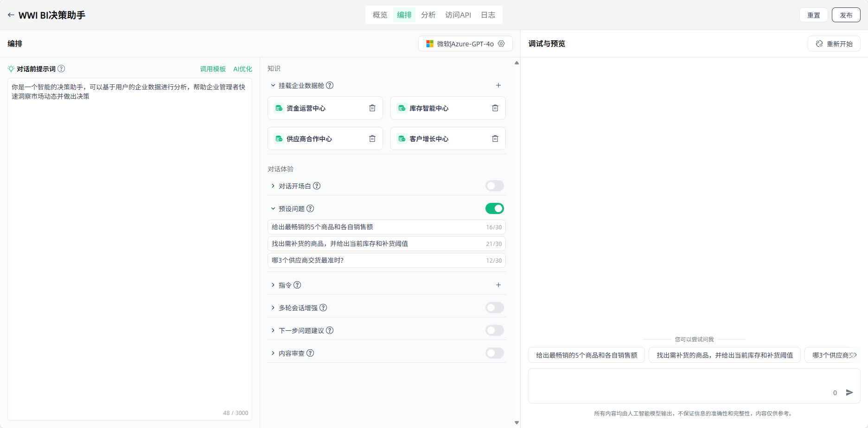The image size is (868, 428).
Task: Delete the 资金运营中心 data cabin
Action: (372, 108)
